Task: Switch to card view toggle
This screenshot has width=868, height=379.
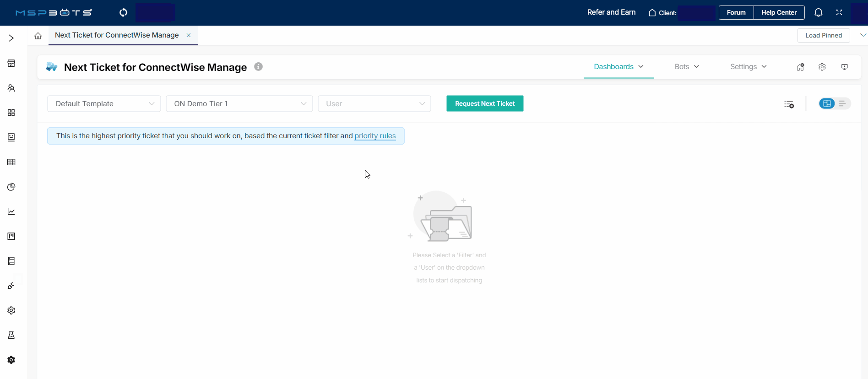Action: (x=827, y=103)
